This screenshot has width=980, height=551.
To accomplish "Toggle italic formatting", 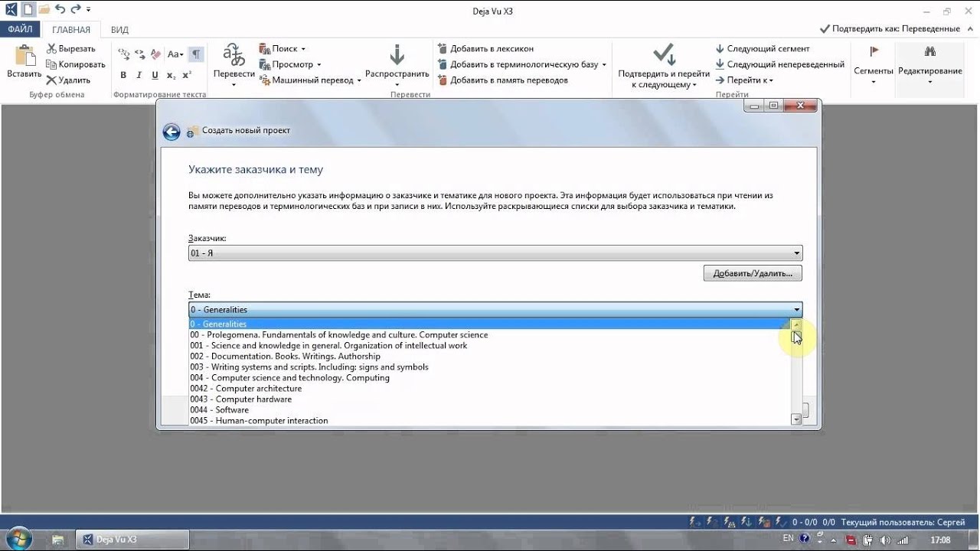I will pyautogui.click(x=139, y=75).
